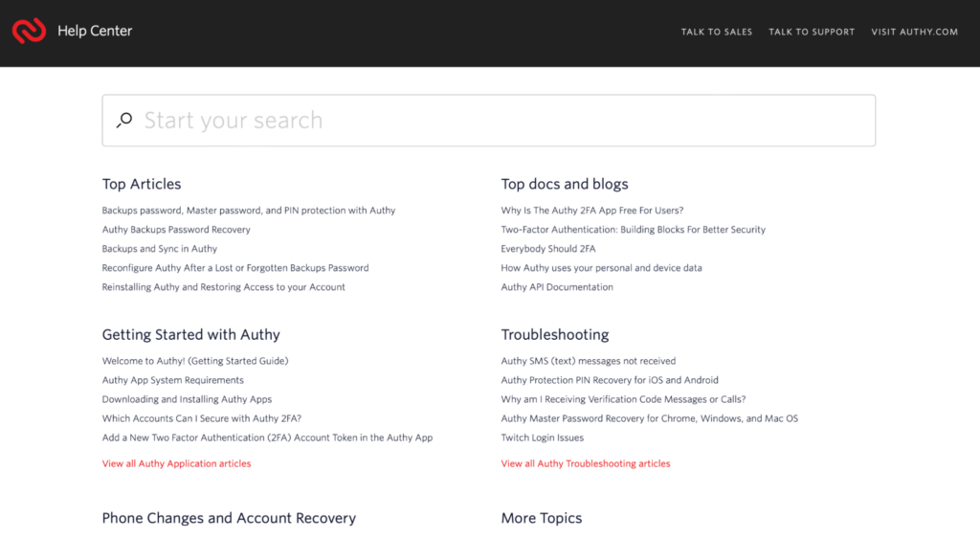Open Add a New Two Factor Authentication Token article
The image size is (980, 539).
(267, 438)
